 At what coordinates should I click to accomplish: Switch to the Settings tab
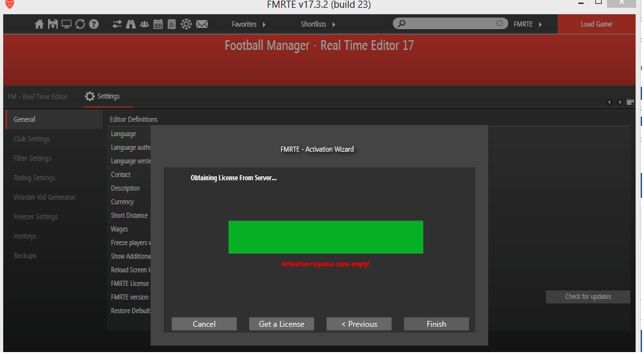[103, 97]
